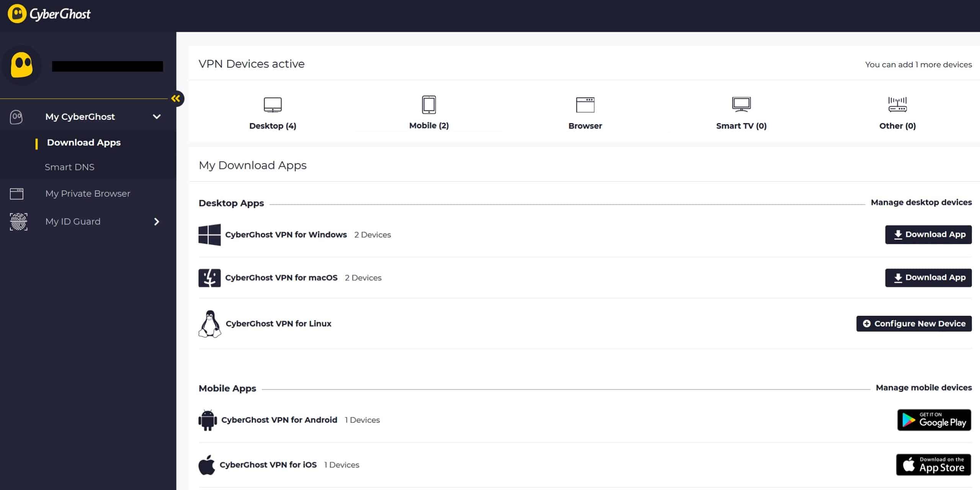
Task: Configure New Device for Linux
Action: (x=914, y=323)
